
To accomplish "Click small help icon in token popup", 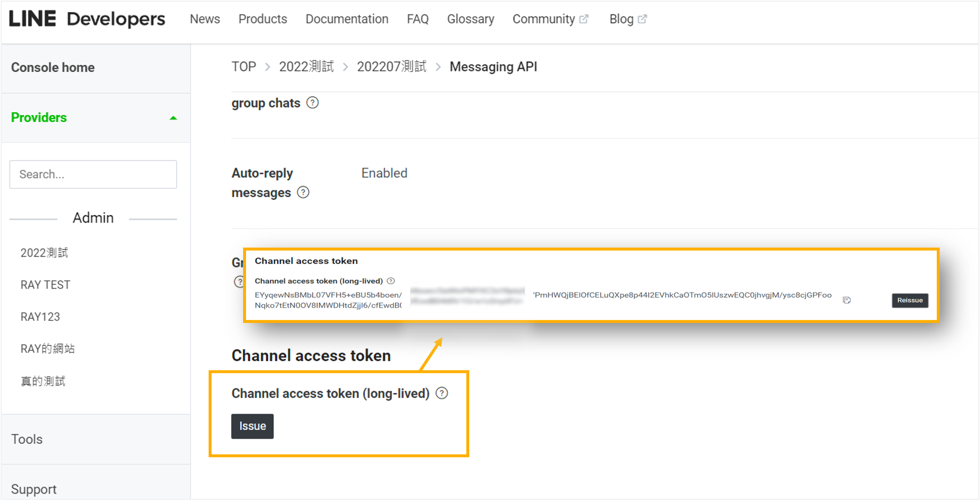I will click(x=391, y=281).
